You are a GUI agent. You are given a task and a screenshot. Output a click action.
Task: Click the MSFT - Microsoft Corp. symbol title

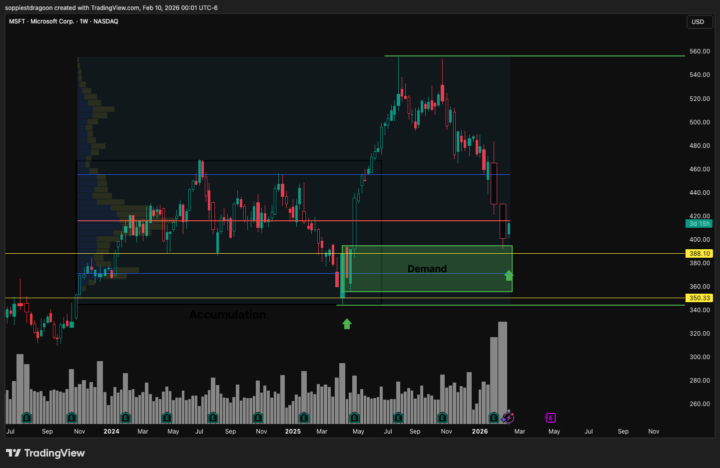coord(63,21)
